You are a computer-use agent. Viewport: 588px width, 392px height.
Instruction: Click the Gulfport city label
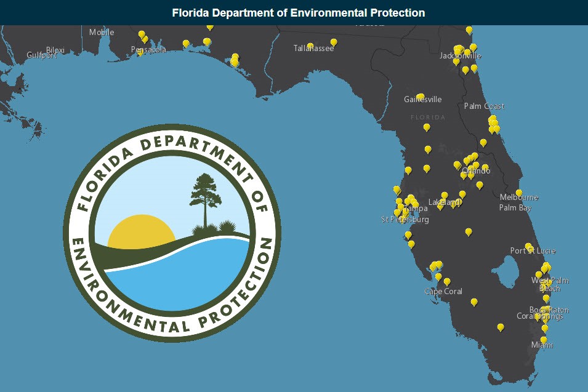click(41, 55)
